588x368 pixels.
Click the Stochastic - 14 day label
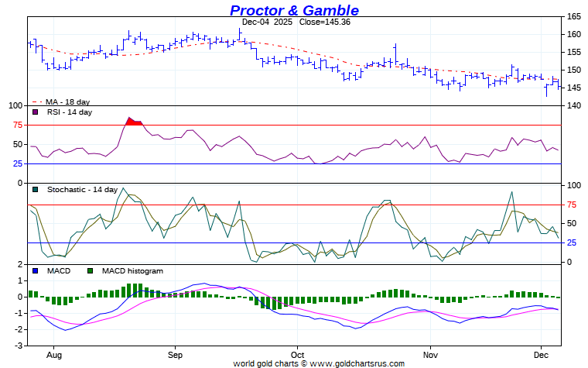tap(83, 190)
